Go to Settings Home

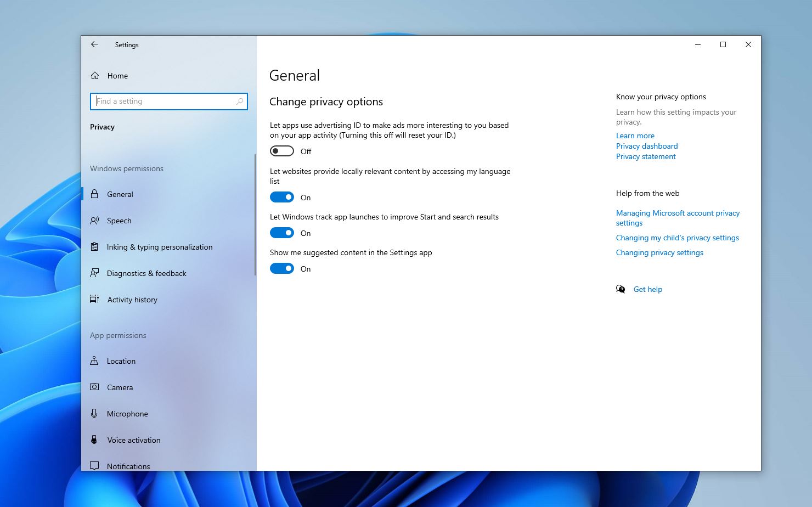168,76
